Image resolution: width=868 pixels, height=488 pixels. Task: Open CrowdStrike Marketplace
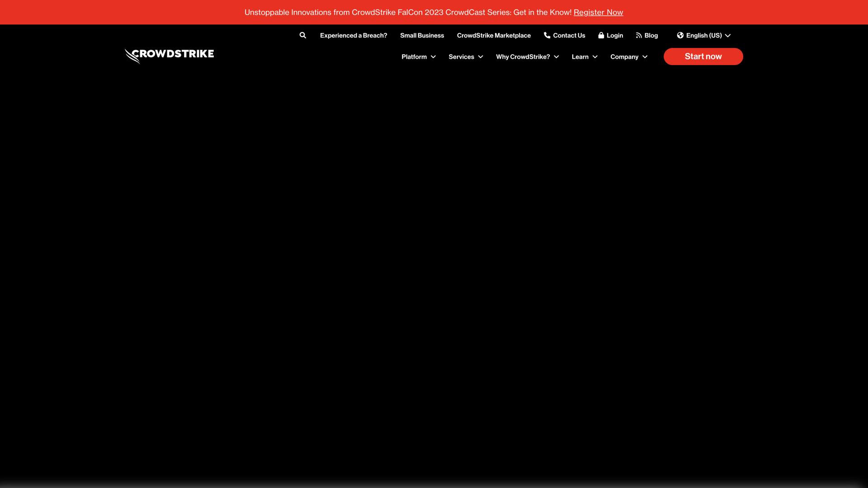(x=494, y=35)
